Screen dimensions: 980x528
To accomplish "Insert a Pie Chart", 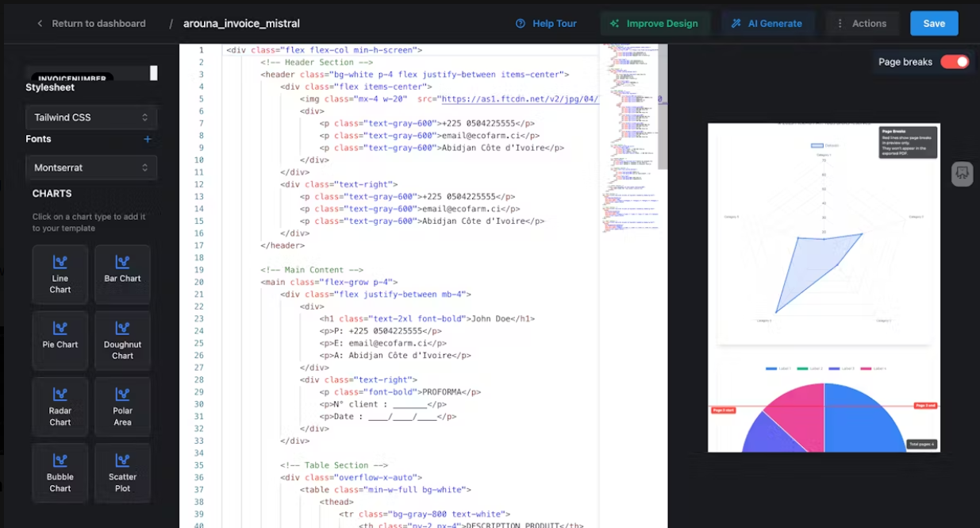I will click(x=60, y=341).
